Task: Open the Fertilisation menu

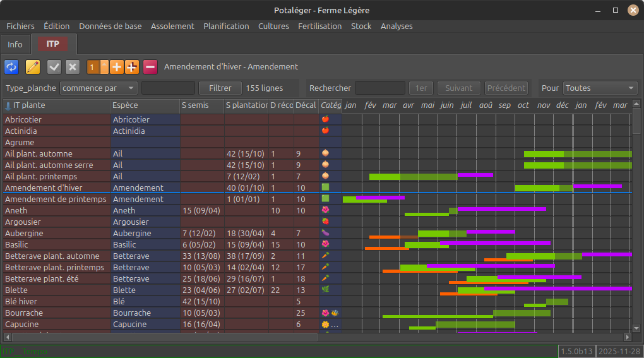Action: 319,27
